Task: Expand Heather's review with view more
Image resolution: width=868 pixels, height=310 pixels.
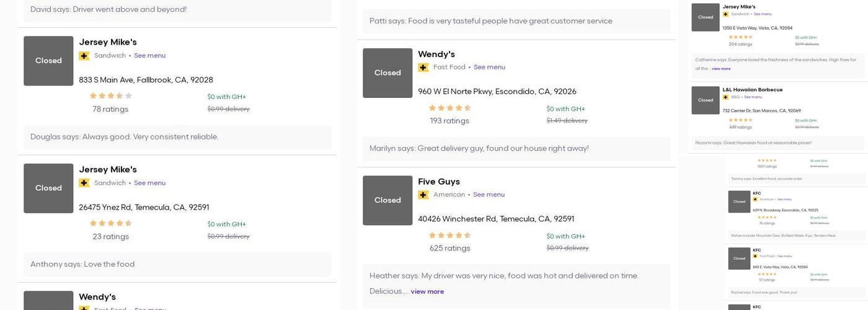Action: 427,291
